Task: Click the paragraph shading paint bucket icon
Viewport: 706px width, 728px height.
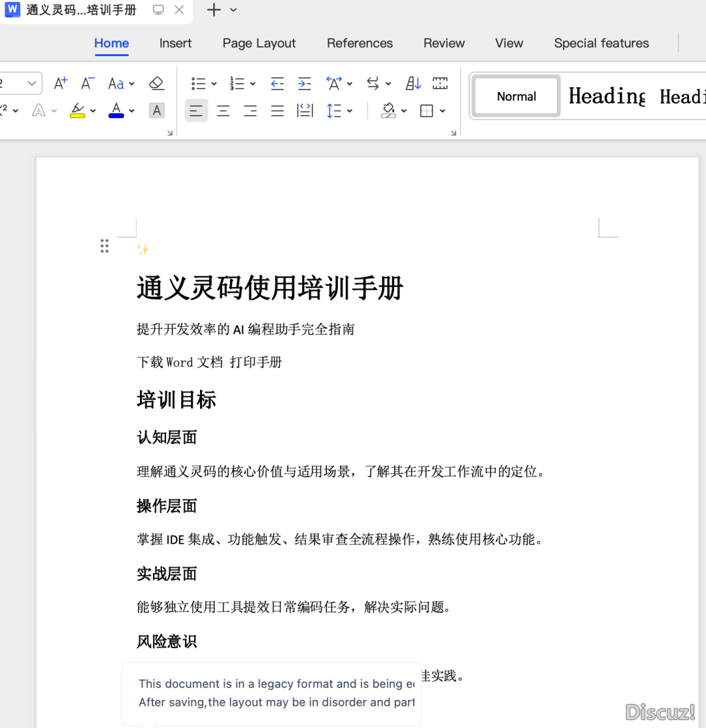Action: 388,110
